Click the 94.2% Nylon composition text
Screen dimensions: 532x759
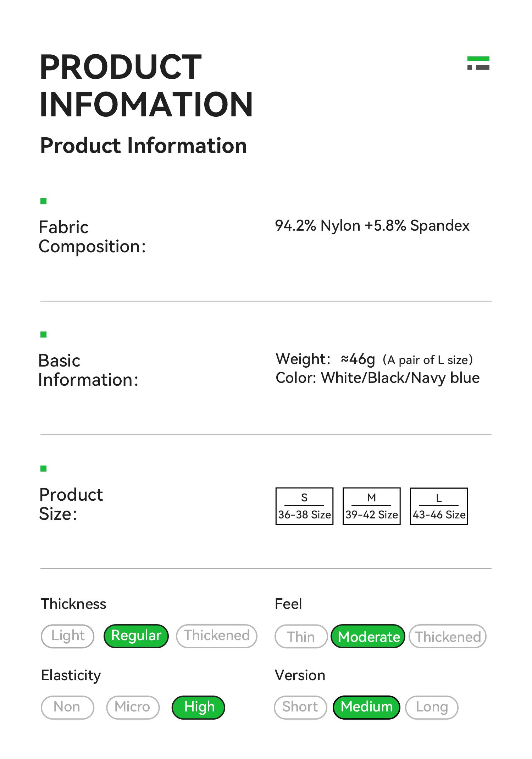(x=372, y=226)
